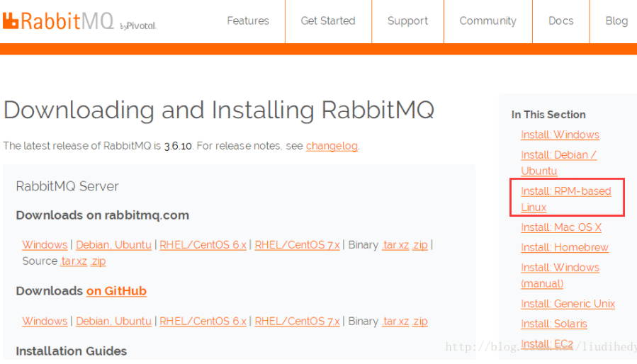This screenshot has width=637, height=364.
Task: Click the RabbitMQ logo icon
Action: pos(11,21)
